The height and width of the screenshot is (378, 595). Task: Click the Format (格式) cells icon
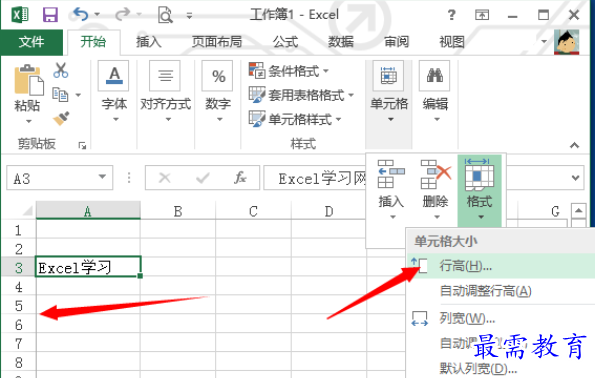pos(479,175)
